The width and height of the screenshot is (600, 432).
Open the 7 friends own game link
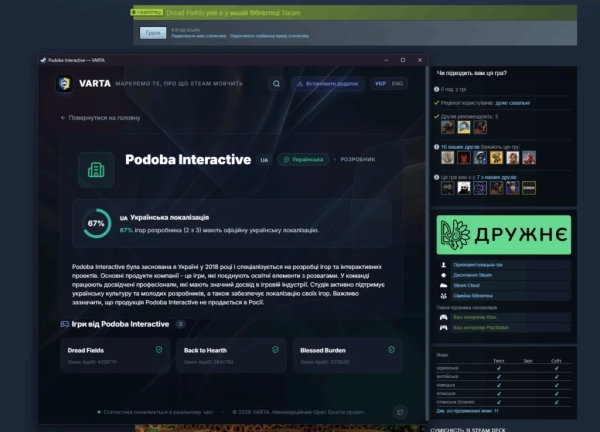496,177
